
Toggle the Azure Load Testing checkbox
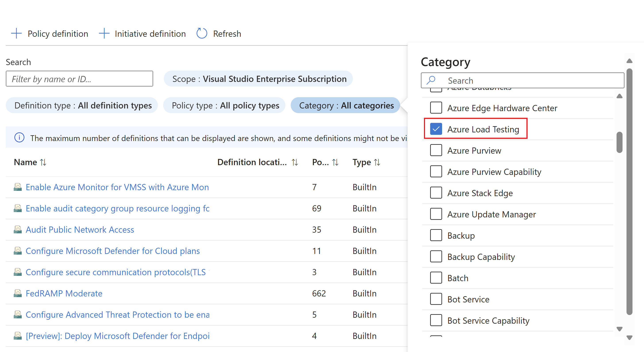(435, 129)
